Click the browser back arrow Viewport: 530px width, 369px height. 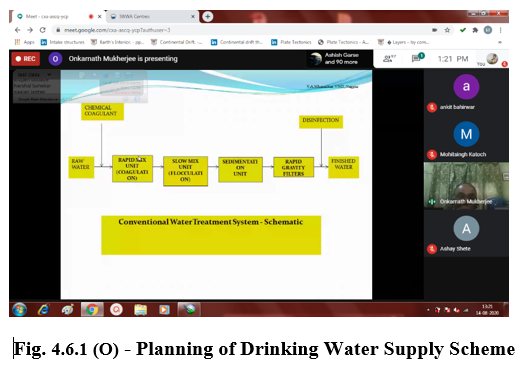pos(18,30)
